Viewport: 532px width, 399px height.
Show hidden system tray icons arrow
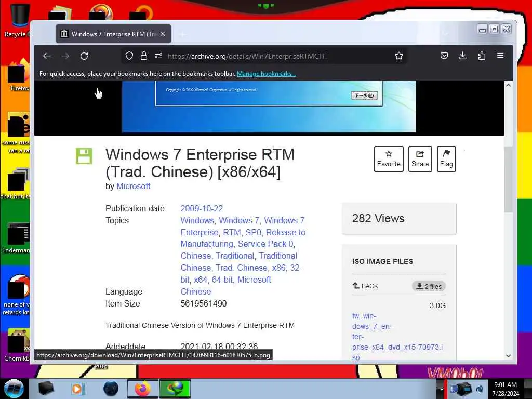pyautogui.click(x=442, y=389)
